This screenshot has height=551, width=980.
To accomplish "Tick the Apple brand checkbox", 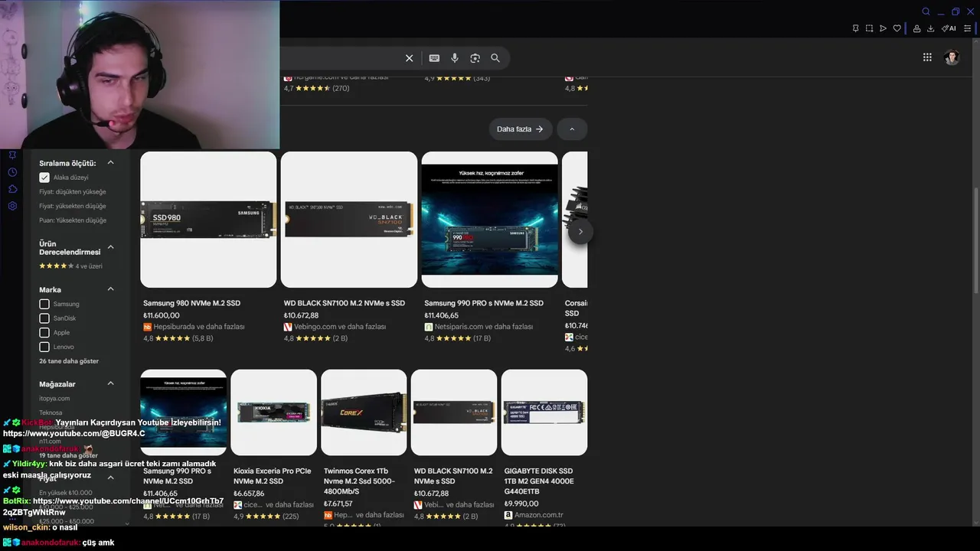I will click(x=44, y=333).
